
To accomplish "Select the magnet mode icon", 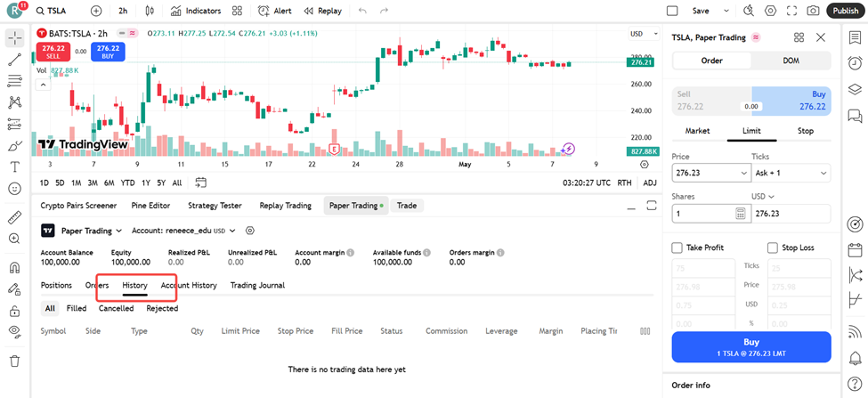I will (x=14, y=268).
